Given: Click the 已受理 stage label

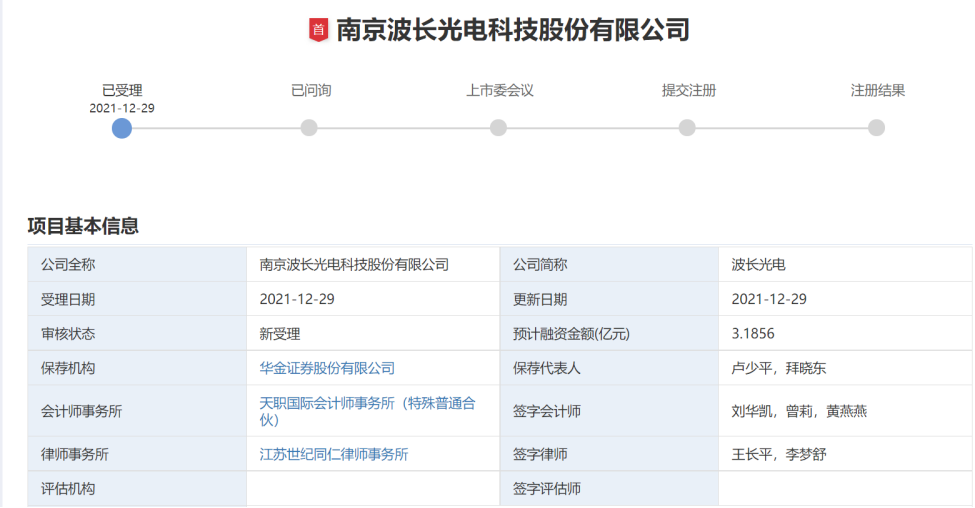Looking at the screenshot, I should [122, 90].
